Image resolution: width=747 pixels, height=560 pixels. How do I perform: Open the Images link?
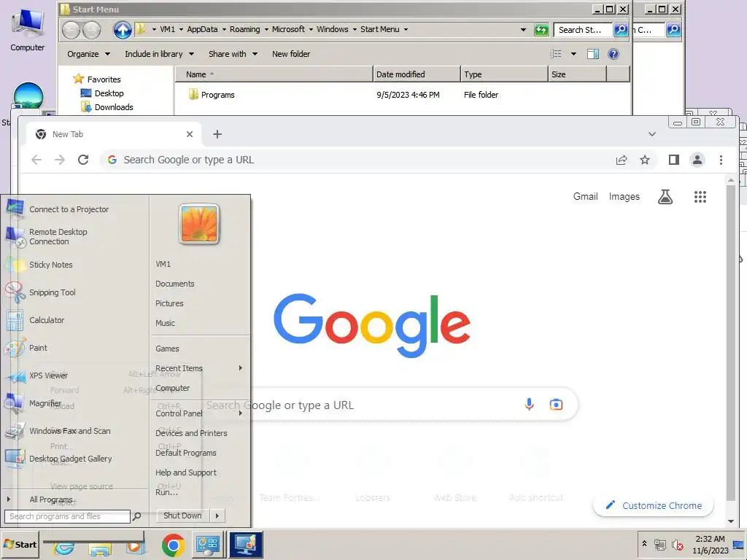point(624,197)
